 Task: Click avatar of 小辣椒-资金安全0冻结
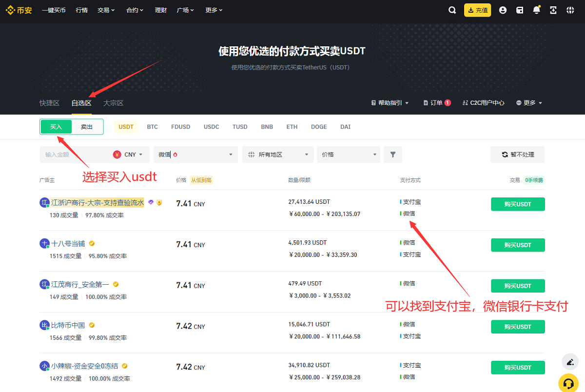pyautogui.click(x=44, y=367)
